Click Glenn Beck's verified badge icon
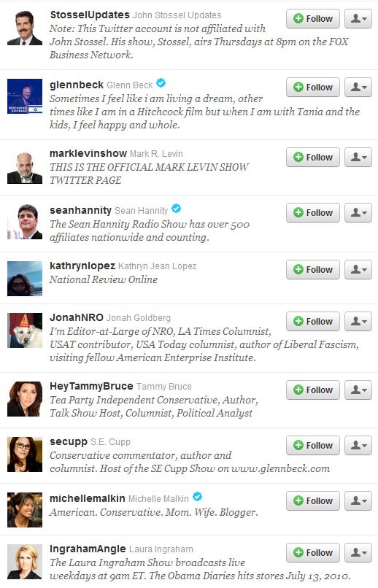This screenshot has height=588, width=378. 161,83
